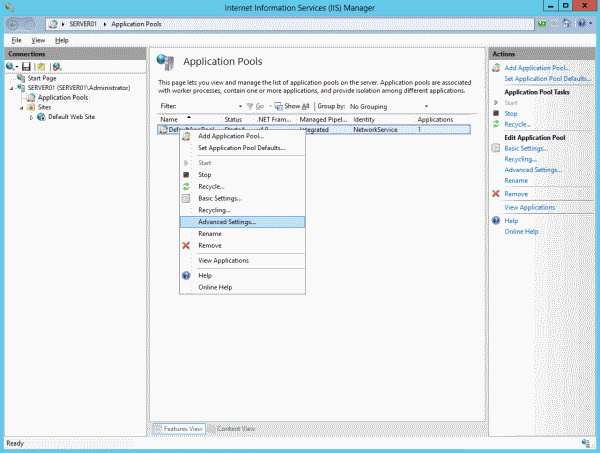Viewport: 600px width, 453px height.
Task: Choose Advanced Settings in the context menu
Action: [x=242, y=222]
